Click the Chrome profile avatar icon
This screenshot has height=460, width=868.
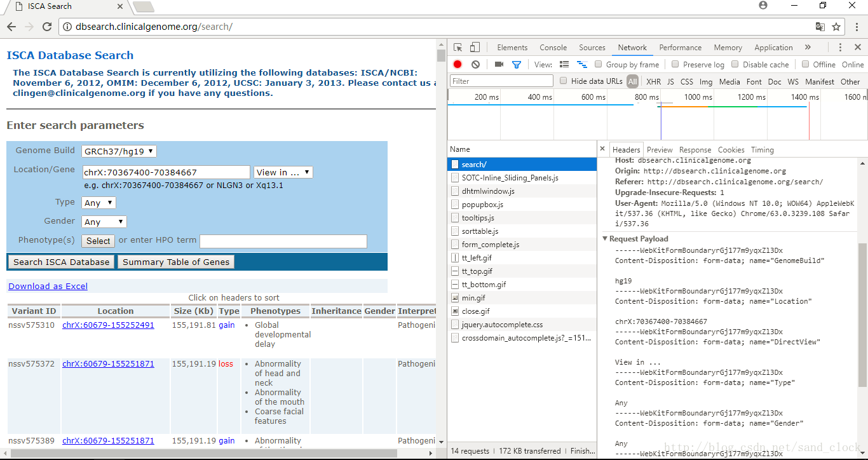763,5
